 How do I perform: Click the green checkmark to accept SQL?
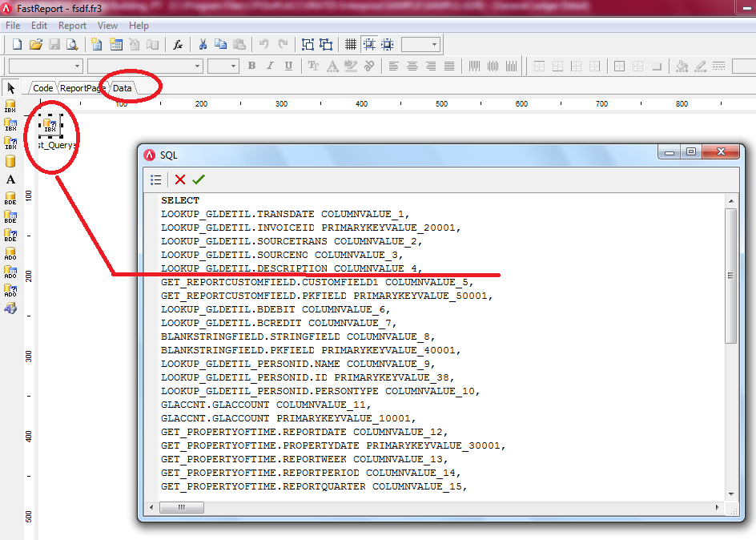[199, 180]
